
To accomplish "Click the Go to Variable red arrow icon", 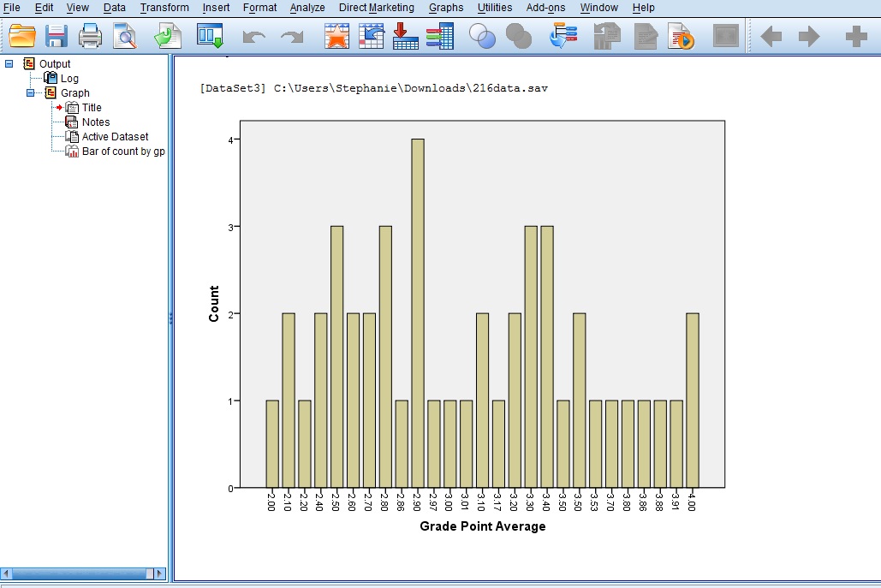I will pos(405,36).
